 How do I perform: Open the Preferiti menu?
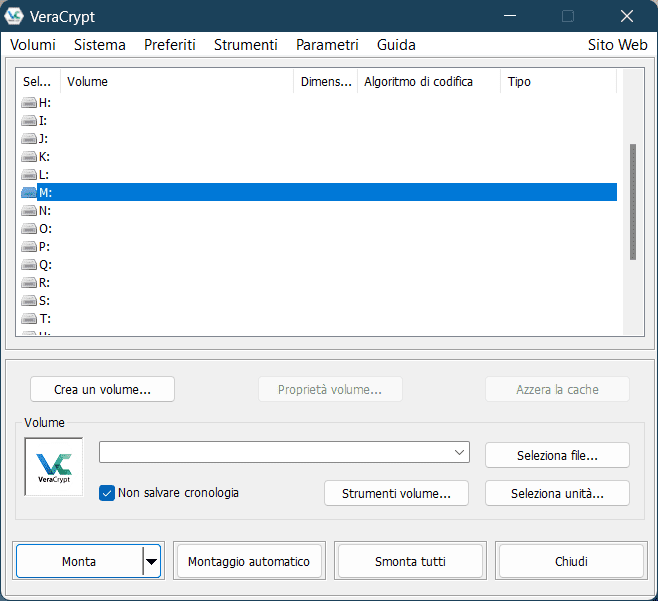pos(170,45)
